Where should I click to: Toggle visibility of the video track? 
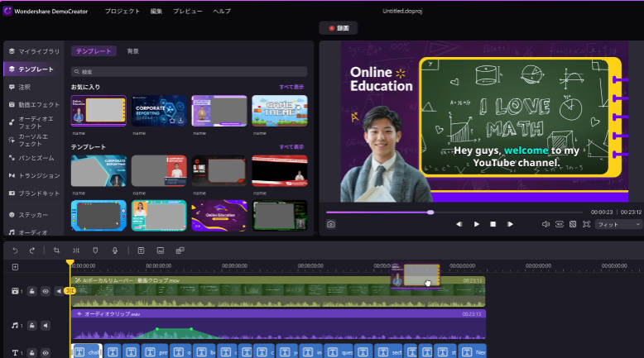pyautogui.click(x=46, y=291)
